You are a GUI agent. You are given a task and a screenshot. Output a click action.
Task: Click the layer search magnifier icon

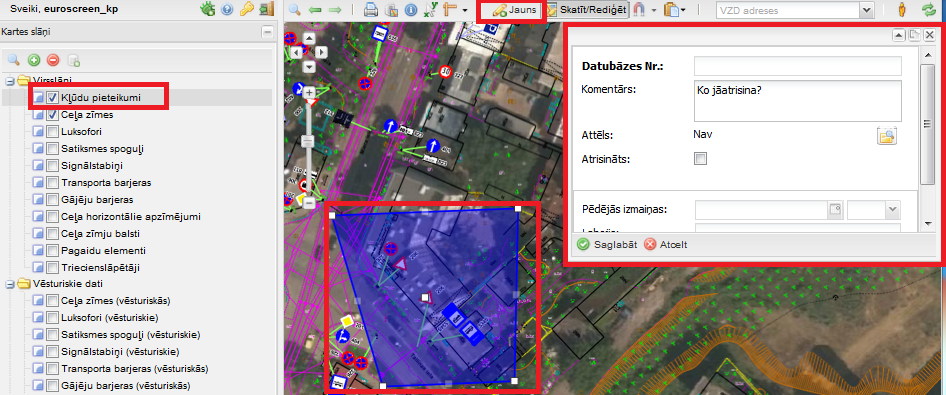pyautogui.click(x=14, y=60)
